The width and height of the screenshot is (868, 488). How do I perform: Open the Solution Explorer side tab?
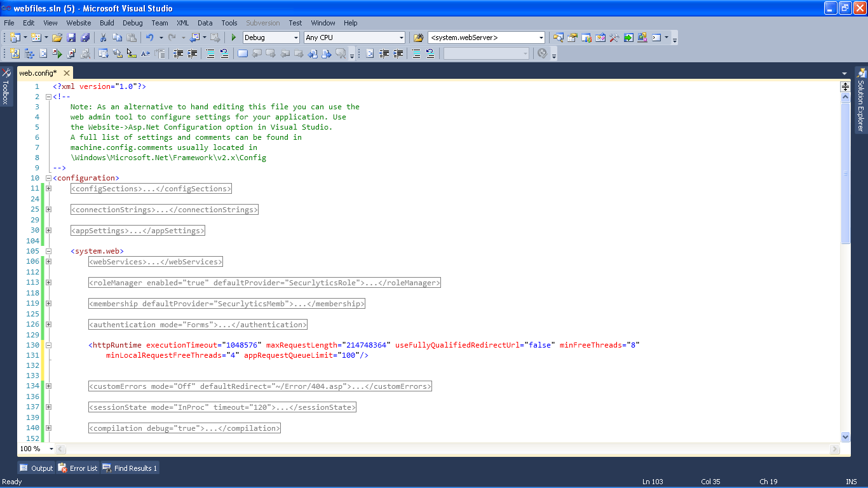coord(861,100)
